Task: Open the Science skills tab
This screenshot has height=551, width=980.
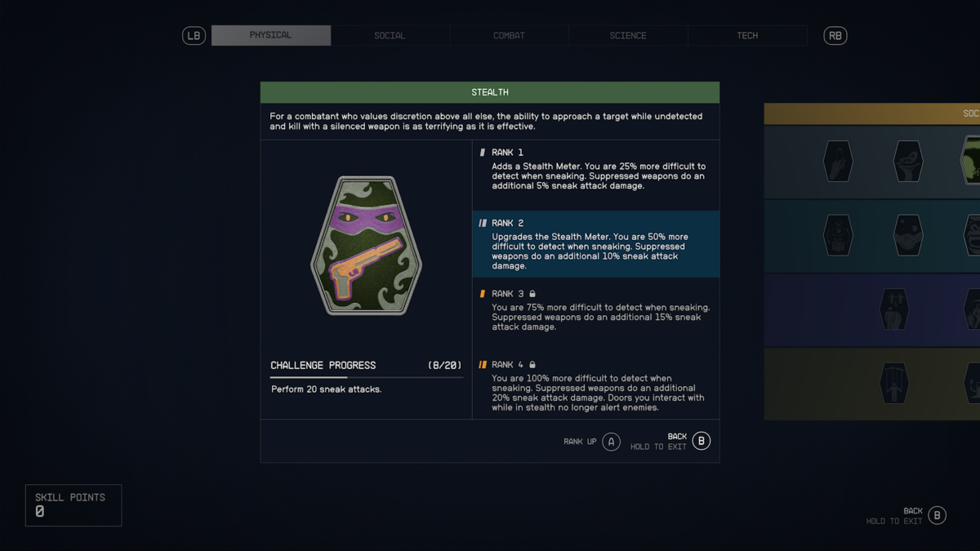Action: (x=628, y=36)
